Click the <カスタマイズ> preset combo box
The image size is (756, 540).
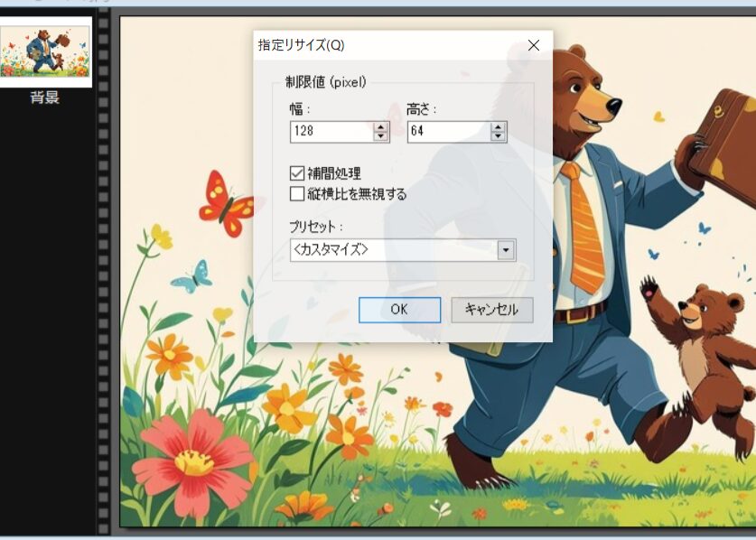[x=403, y=250]
